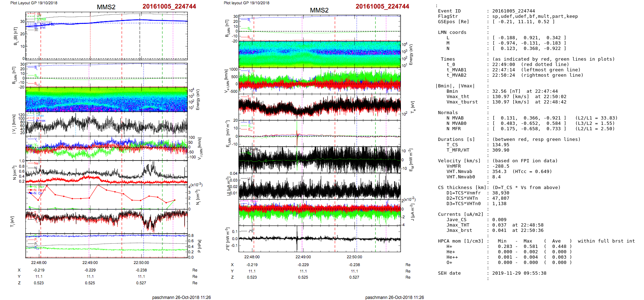This screenshot has width=644, height=300.
Task: Select the red 20161005_224744 heading on right plot
Action: click(x=382, y=6)
